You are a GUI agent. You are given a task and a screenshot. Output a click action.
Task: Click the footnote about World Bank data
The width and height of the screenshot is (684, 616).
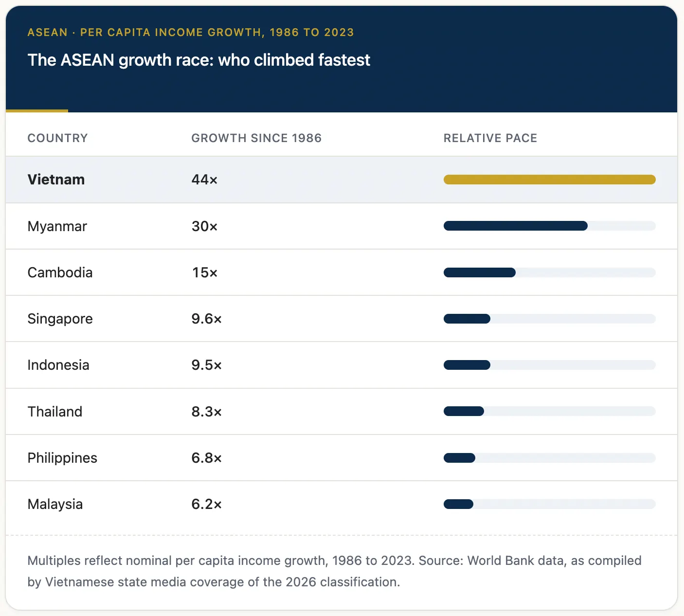coord(335,571)
